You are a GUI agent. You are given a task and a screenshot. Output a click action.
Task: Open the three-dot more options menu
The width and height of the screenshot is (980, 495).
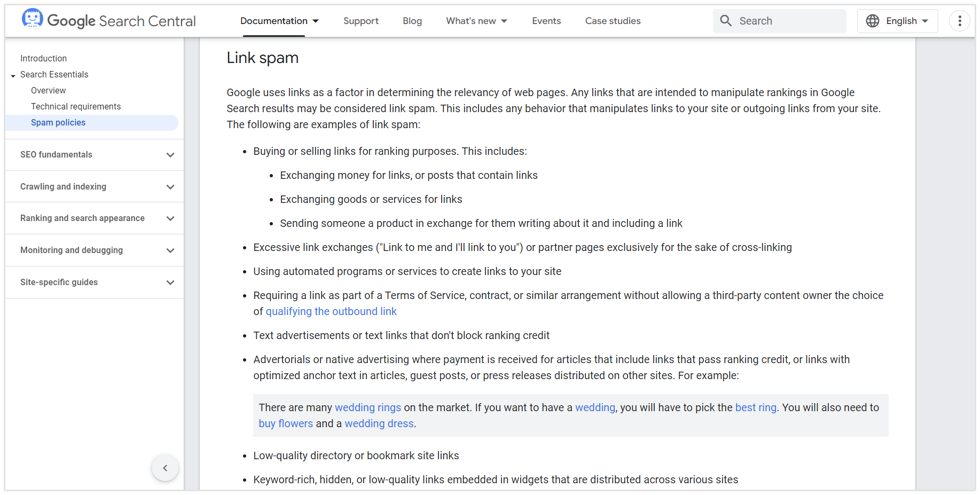coord(960,21)
